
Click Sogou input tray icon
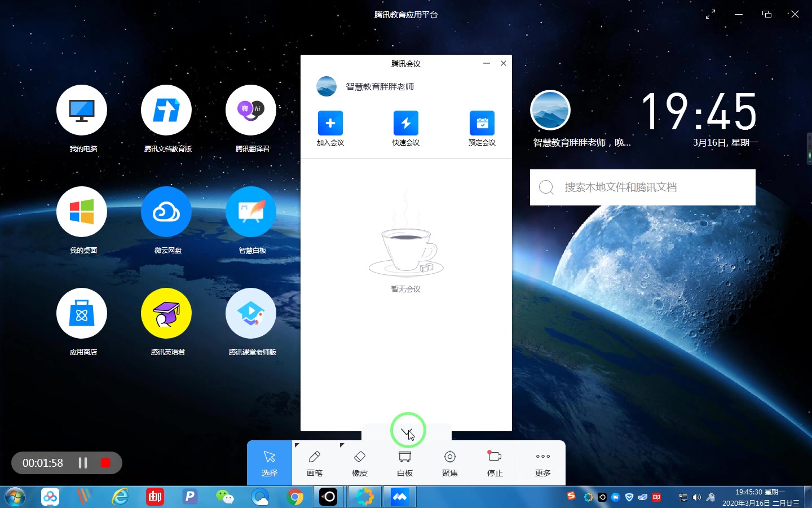tap(571, 496)
